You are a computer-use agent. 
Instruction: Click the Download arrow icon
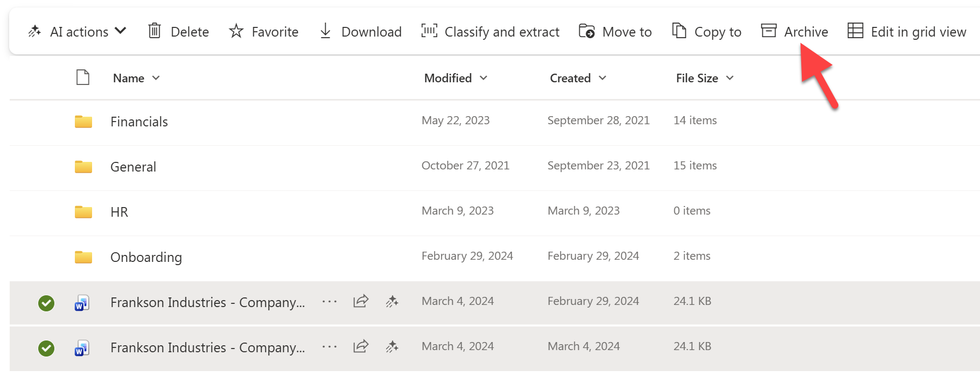(x=325, y=31)
